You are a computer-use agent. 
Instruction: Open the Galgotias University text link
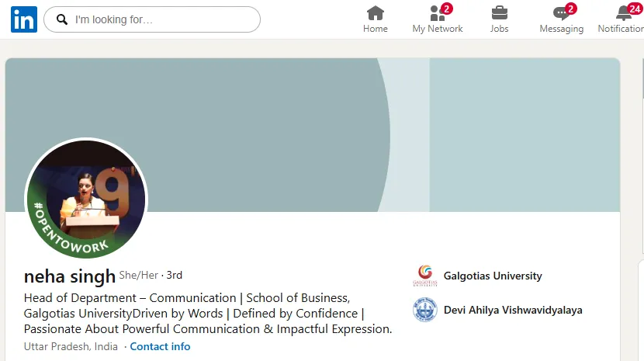pyautogui.click(x=493, y=276)
